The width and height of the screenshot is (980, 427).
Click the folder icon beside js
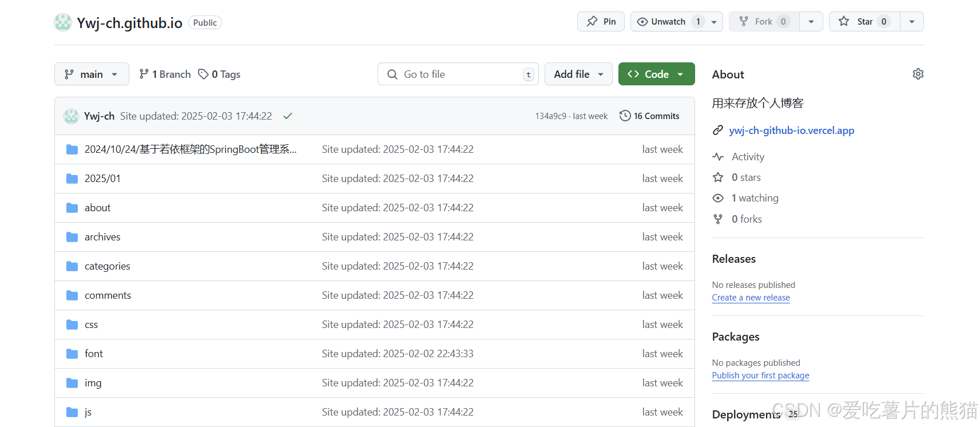(x=72, y=412)
